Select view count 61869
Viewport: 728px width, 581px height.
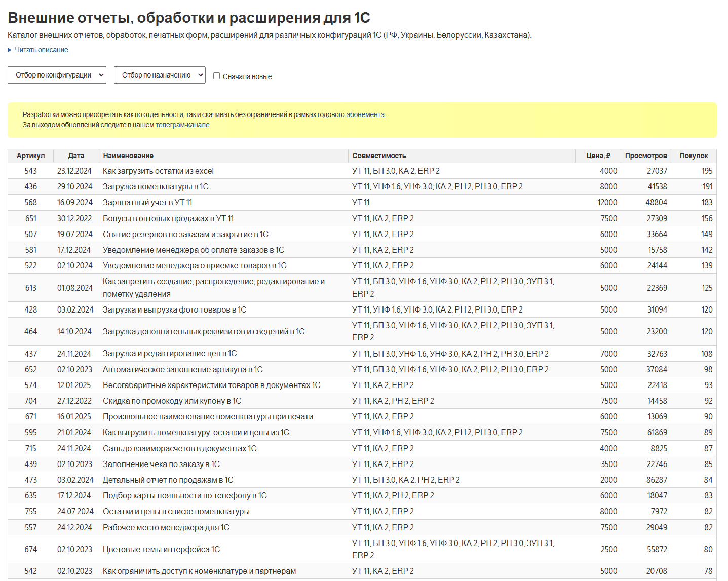coord(657,432)
